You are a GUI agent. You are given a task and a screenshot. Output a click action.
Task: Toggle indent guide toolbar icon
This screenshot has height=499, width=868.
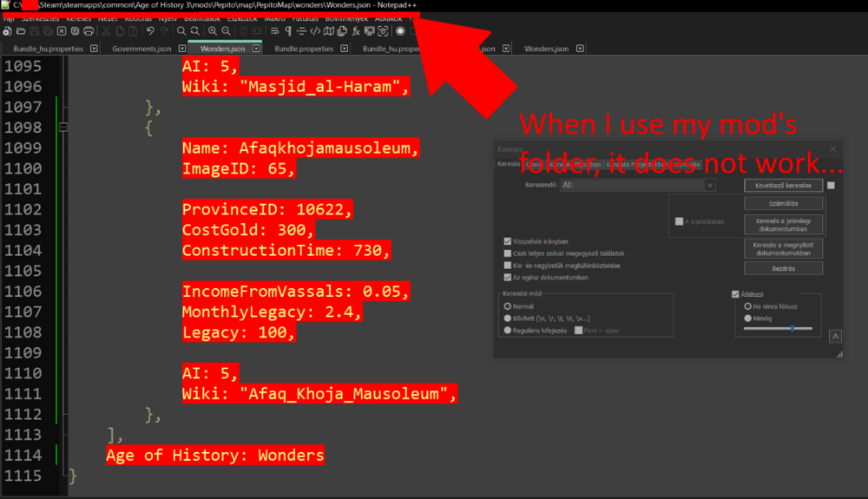(x=302, y=31)
